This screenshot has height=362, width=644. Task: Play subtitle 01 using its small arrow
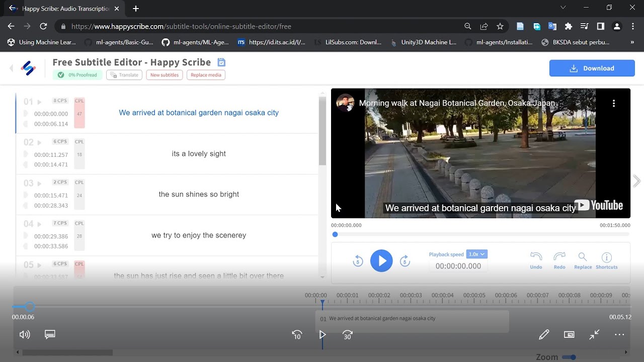(x=39, y=102)
